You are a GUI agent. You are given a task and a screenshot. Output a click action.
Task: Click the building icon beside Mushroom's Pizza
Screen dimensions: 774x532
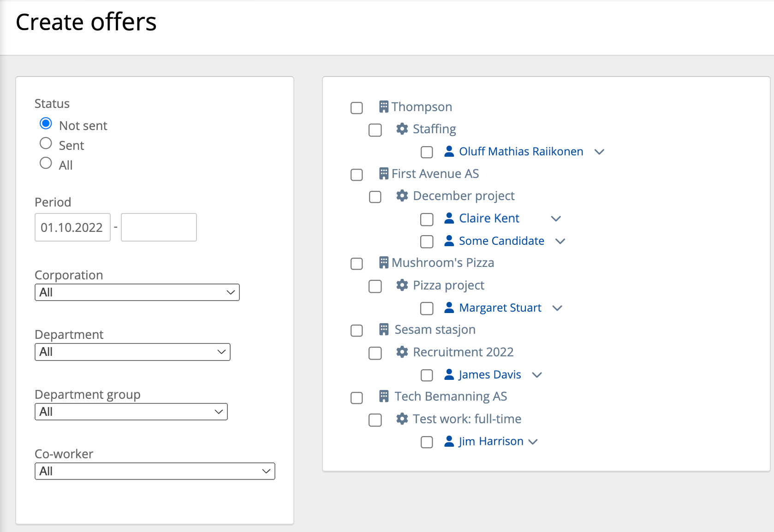coord(383,263)
